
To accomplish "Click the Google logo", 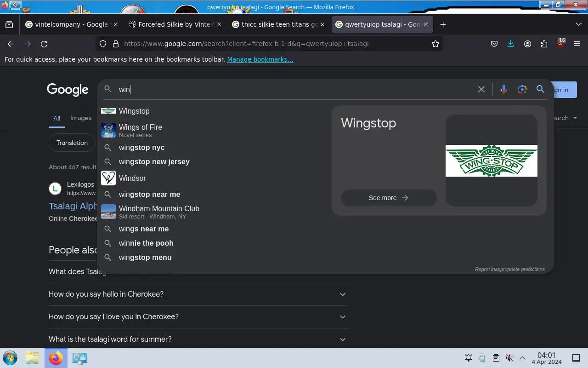I will click(x=68, y=90).
